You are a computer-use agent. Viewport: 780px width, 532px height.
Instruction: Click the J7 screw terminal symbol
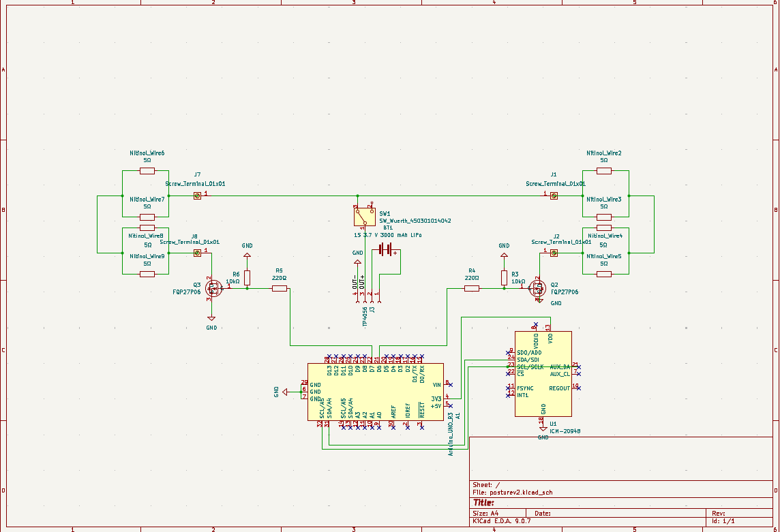pyautogui.click(x=198, y=196)
